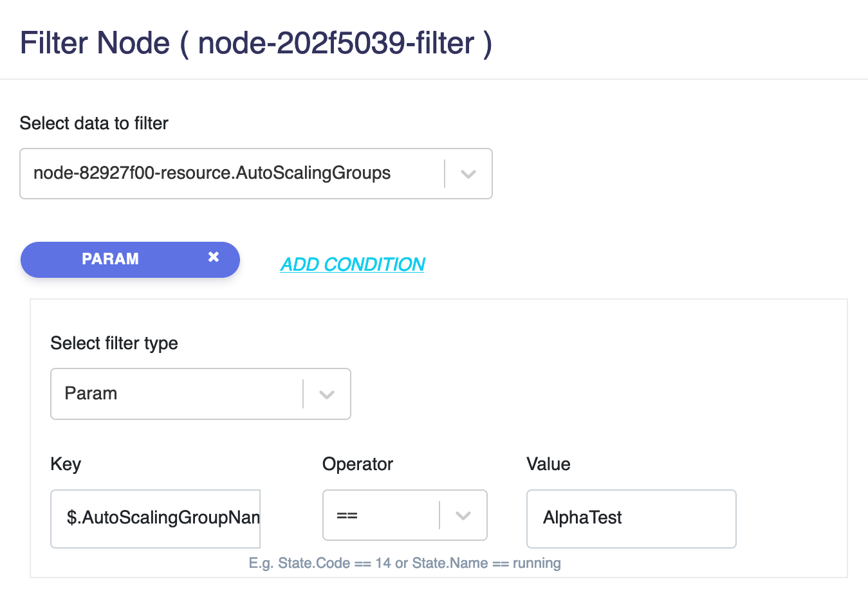
Task: Open the == operator combo box
Action: point(405,515)
